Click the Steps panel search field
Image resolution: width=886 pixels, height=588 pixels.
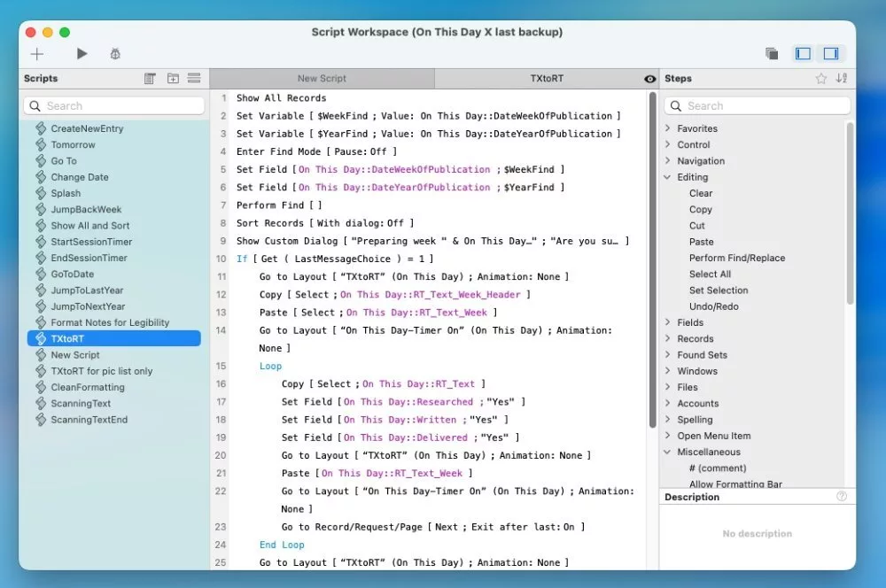click(x=757, y=104)
